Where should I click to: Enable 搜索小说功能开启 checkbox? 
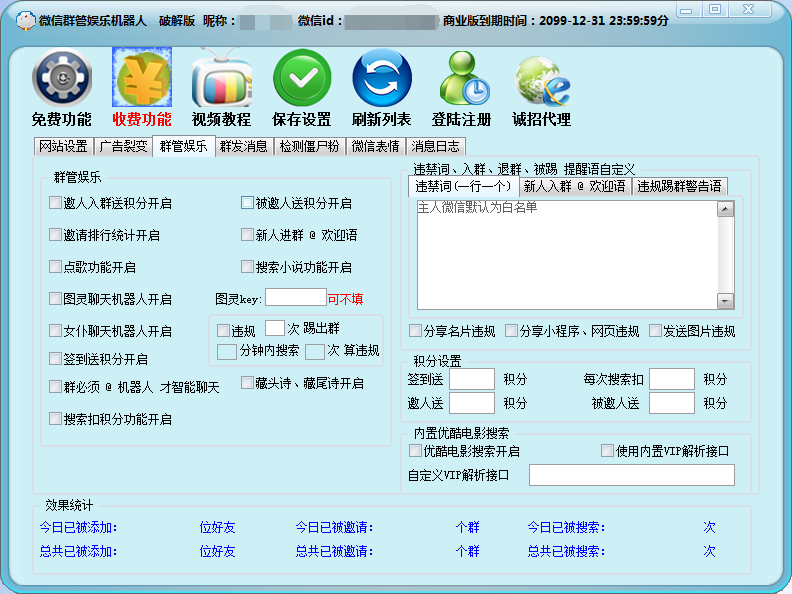coord(247,267)
